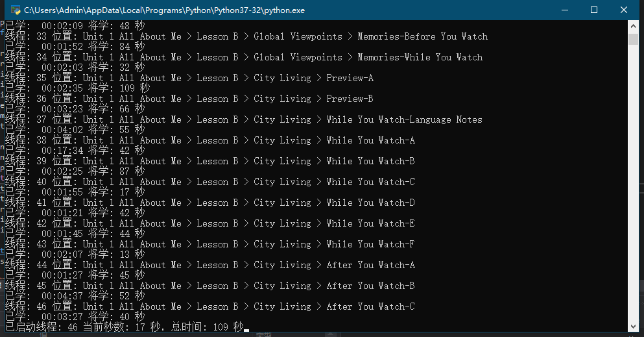Click the scrollbar down arrow
Screen dimensions: 644x337
click(633, 327)
